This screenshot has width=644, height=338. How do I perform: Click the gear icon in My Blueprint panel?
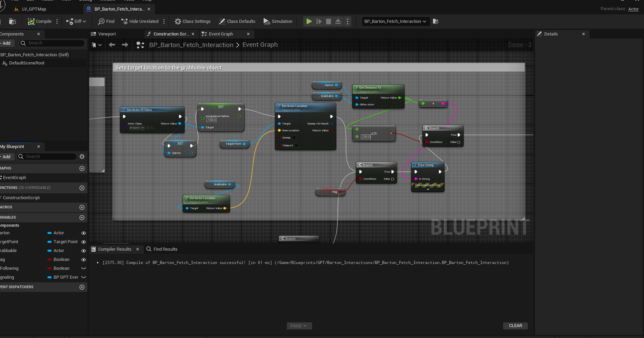tap(82, 157)
